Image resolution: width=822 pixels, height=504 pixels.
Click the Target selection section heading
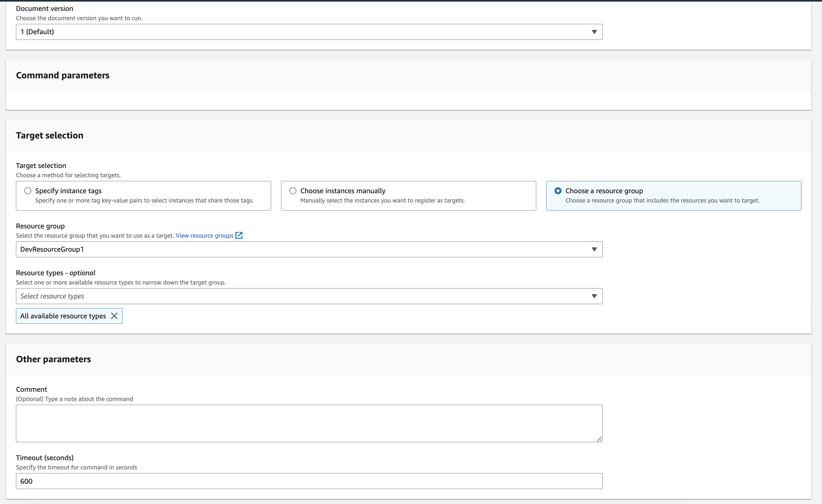point(50,135)
